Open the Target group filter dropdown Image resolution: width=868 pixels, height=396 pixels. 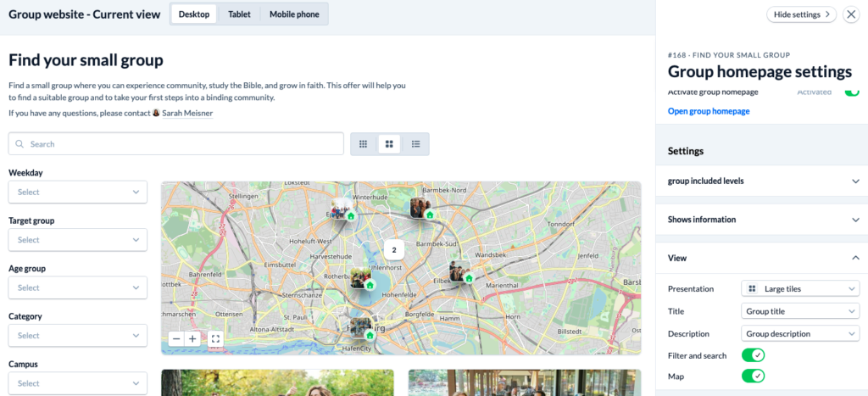point(77,240)
